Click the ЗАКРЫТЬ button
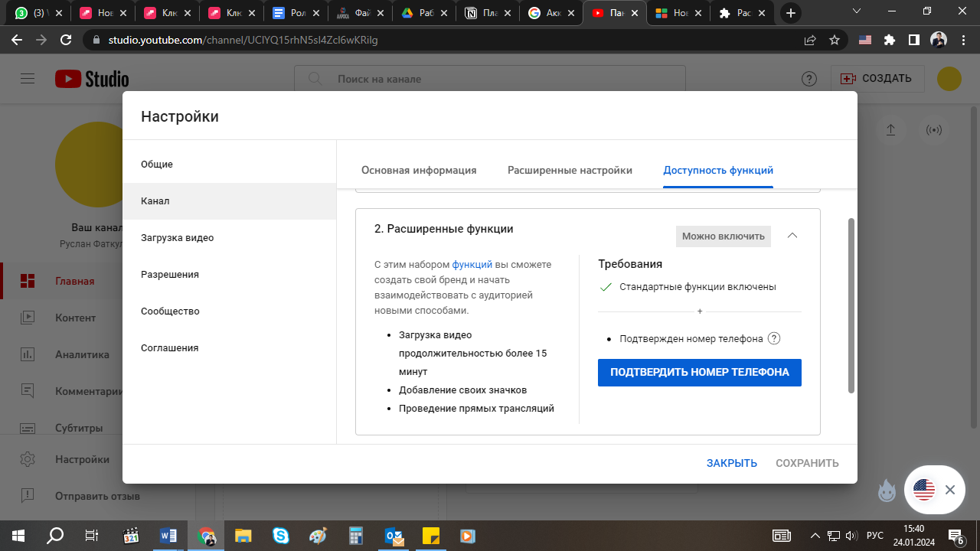The width and height of the screenshot is (980, 551). (x=731, y=463)
